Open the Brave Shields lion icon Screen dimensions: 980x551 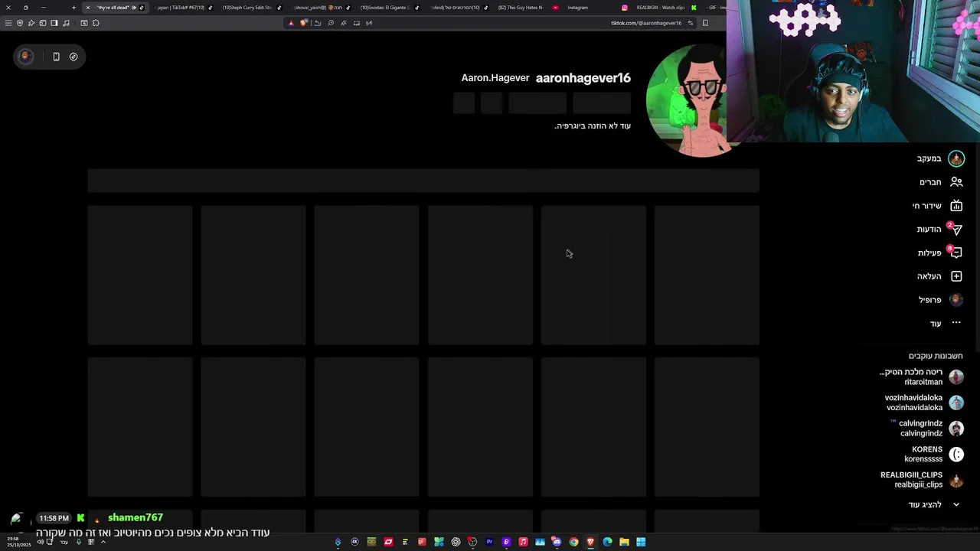pyautogui.click(x=303, y=23)
